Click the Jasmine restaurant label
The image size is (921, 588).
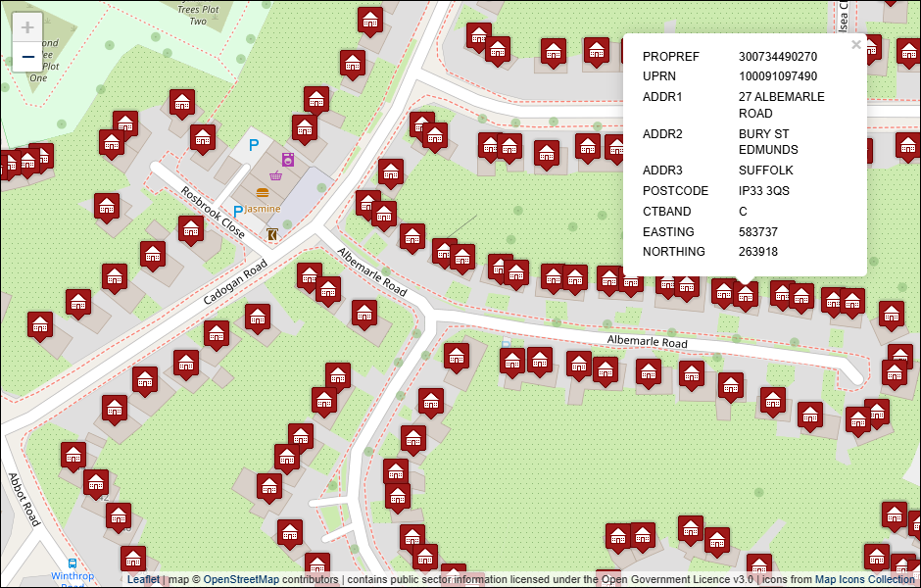[x=262, y=210]
